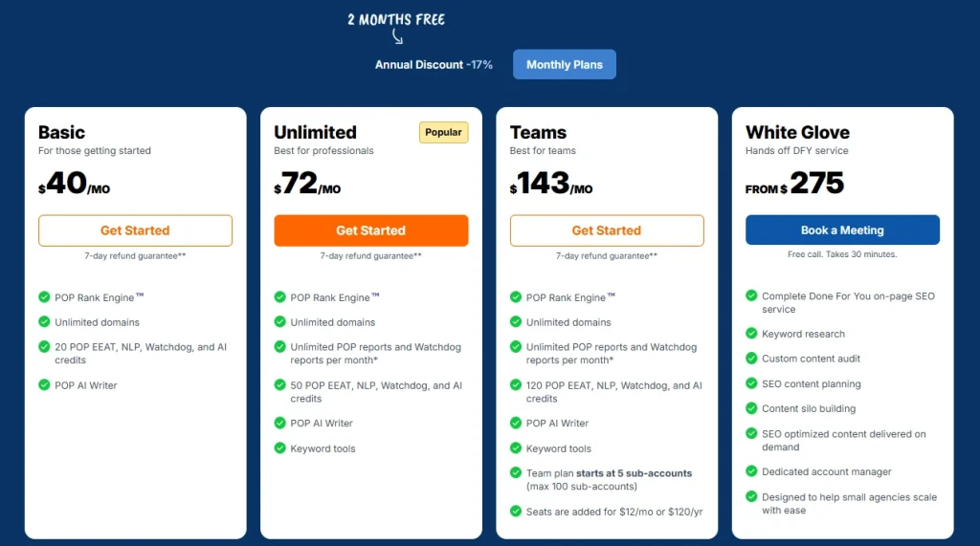The width and height of the screenshot is (980, 546).
Task: Select the Annual Discount -17% option
Action: coord(434,65)
